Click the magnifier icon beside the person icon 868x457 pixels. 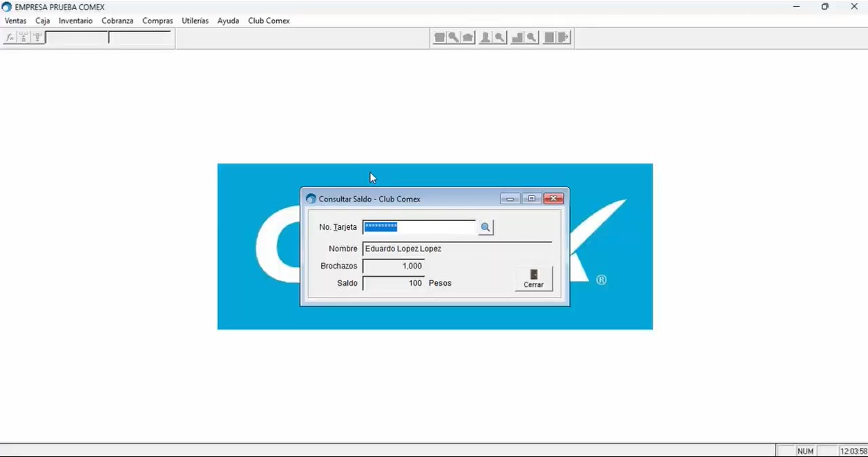pyautogui.click(x=499, y=38)
